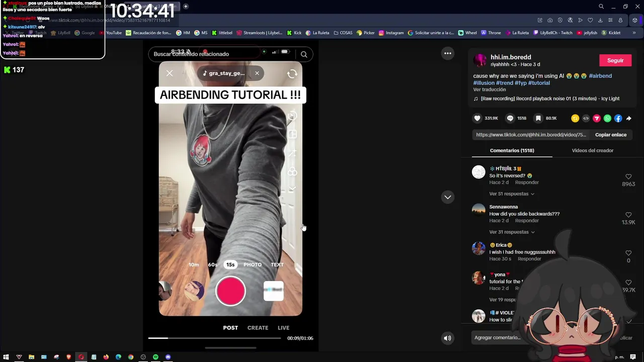Open the LilyBellCh - Twitch bookmark

pos(552,33)
